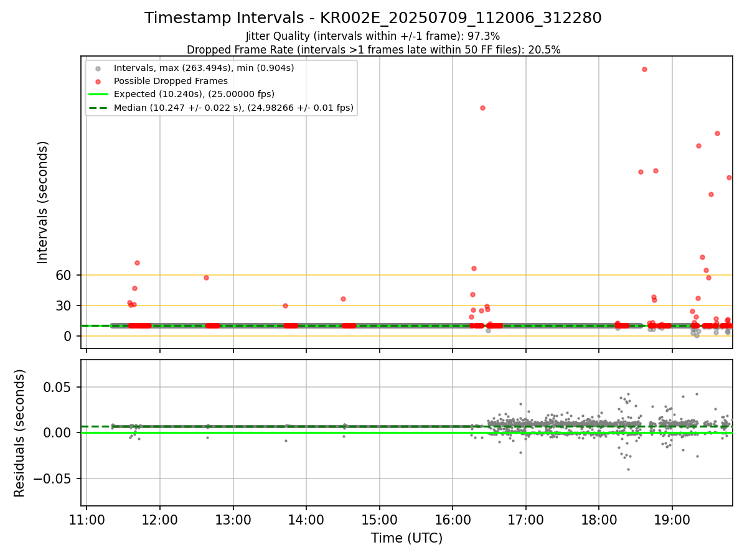Click the red circle marker in legend
The image size is (747, 560).
[98, 82]
